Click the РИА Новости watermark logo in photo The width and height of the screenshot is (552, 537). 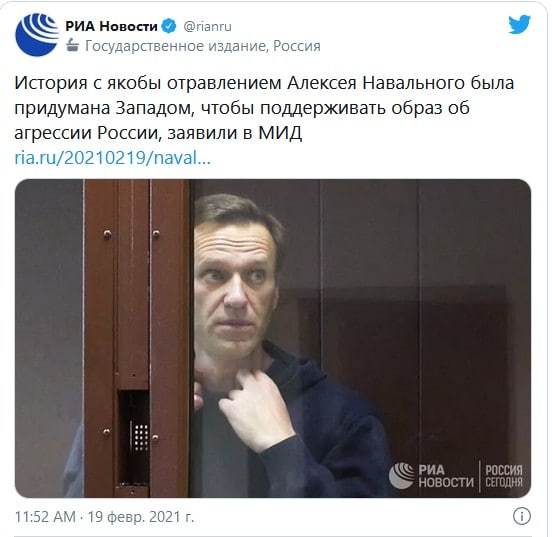coord(431,476)
